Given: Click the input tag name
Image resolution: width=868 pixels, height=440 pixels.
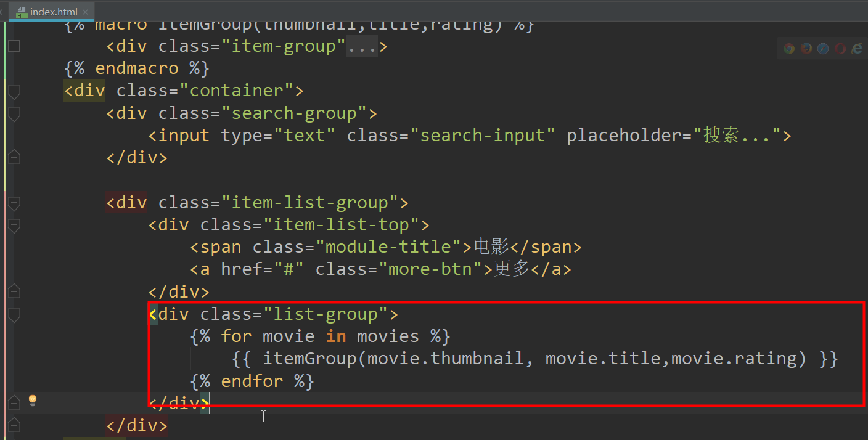Looking at the screenshot, I should coord(184,135).
